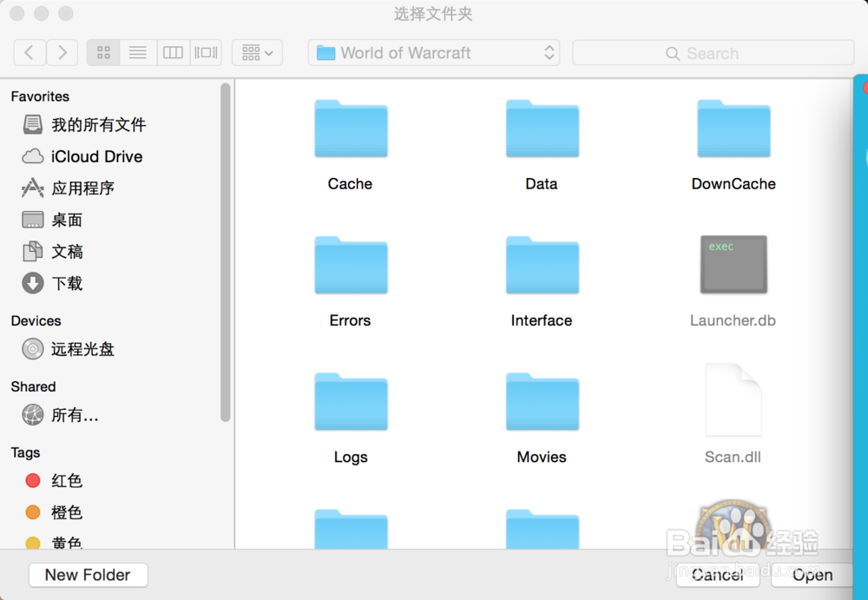The width and height of the screenshot is (868, 600).
Task: Switch to icon grid view
Action: pyautogui.click(x=103, y=53)
